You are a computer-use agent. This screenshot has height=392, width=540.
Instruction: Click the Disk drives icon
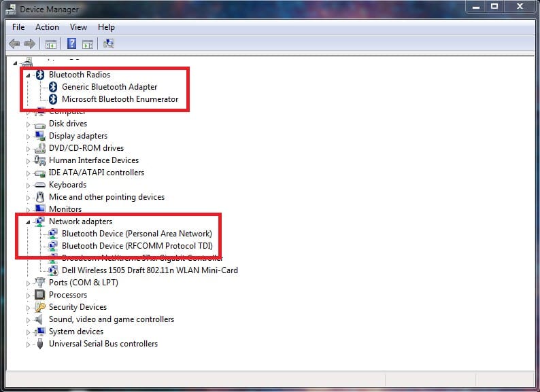(x=40, y=124)
